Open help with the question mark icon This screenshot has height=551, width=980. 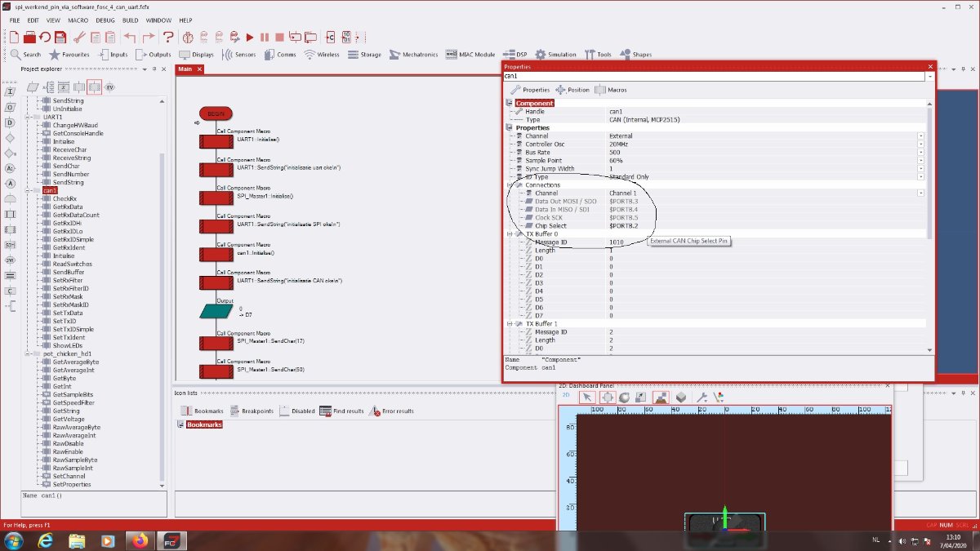point(168,37)
